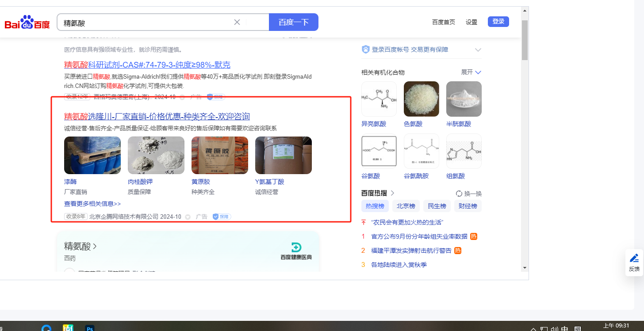644x331 pixels.
Task: Click 查看更多相关信息>> link
Action: [92, 204]
